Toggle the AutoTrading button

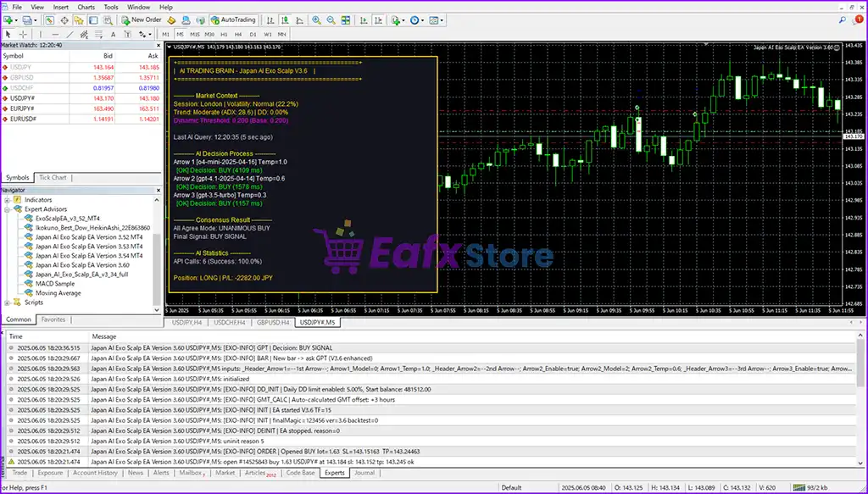pos(234,20)
